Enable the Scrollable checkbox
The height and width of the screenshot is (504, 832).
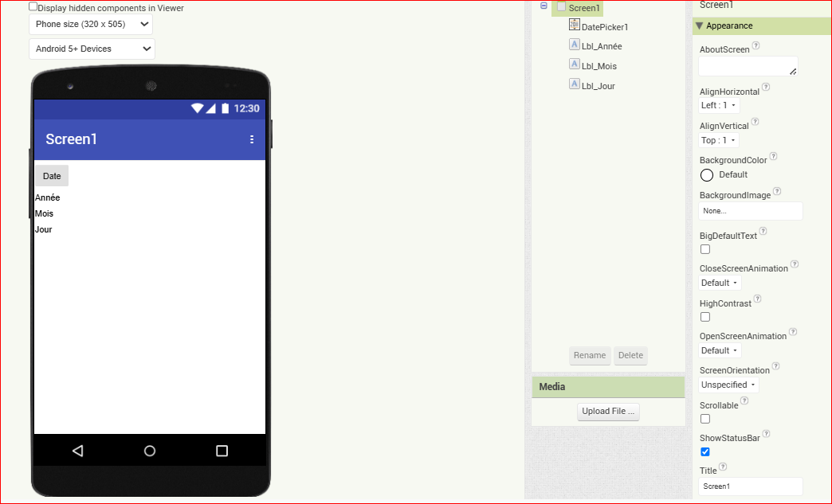(705, 419)
